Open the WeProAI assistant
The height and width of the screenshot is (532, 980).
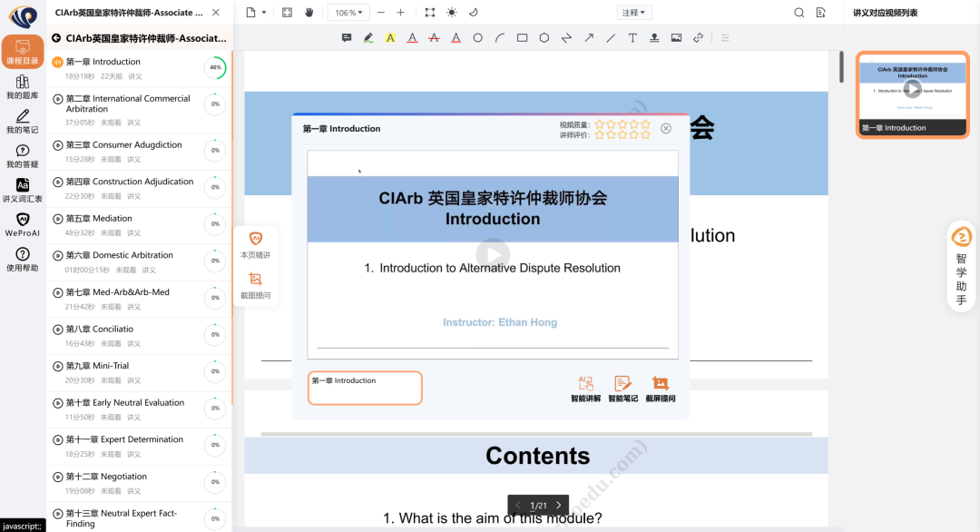coord(23,224)
